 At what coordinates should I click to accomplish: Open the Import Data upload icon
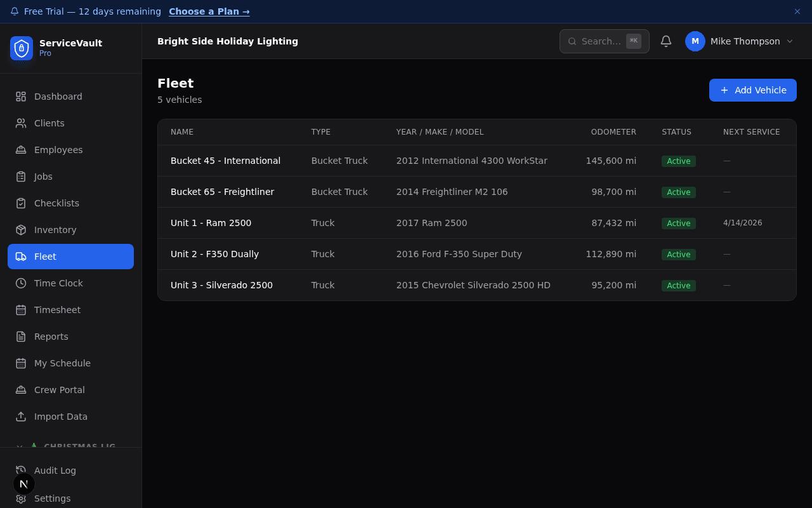tap(20, 416)
